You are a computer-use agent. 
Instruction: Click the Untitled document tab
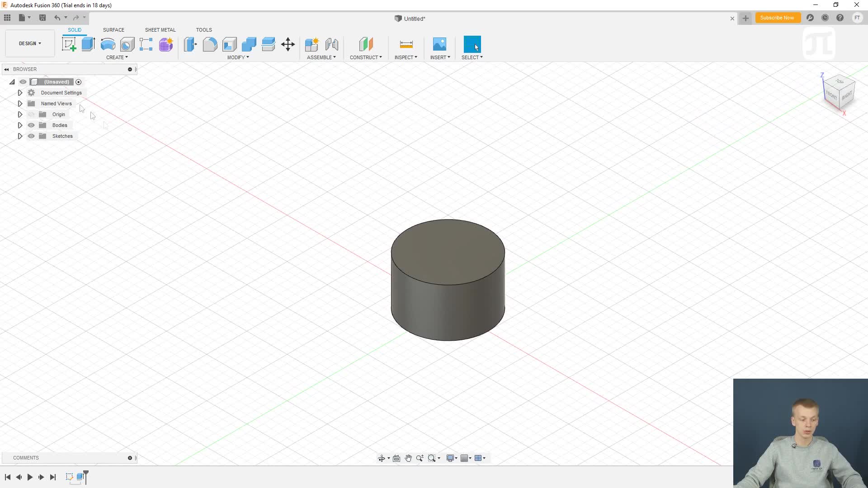tap(410, 19)
